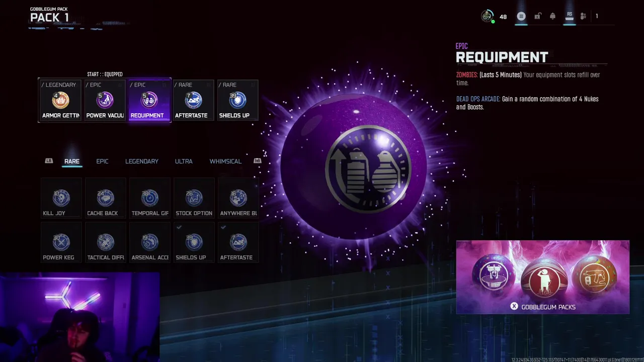644x362 pixels.
Task: Click the streamer webcam overlay
Action: [79, 317]
